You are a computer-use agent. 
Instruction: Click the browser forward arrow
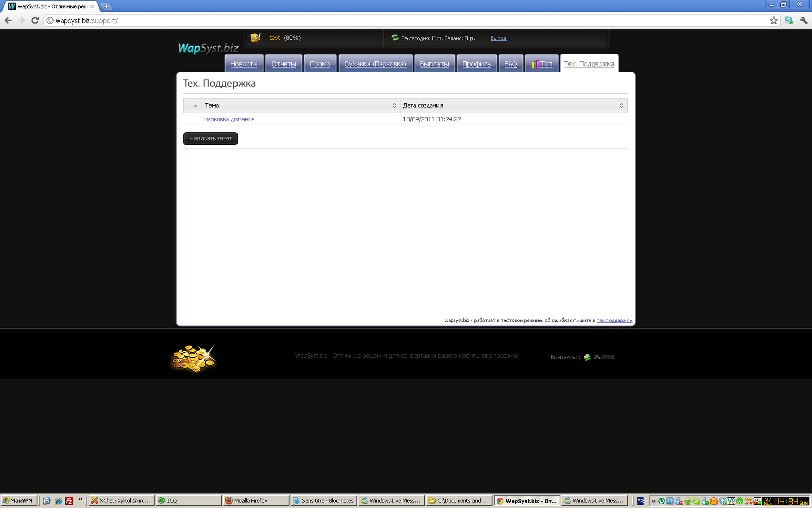(x=21, y=21)
